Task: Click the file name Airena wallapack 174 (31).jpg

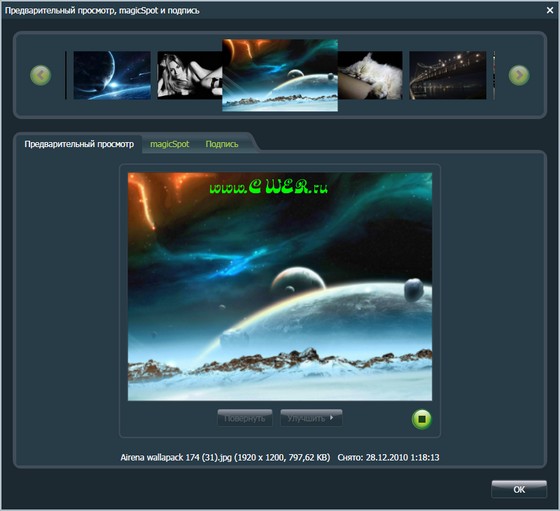Action: (176, 457)
